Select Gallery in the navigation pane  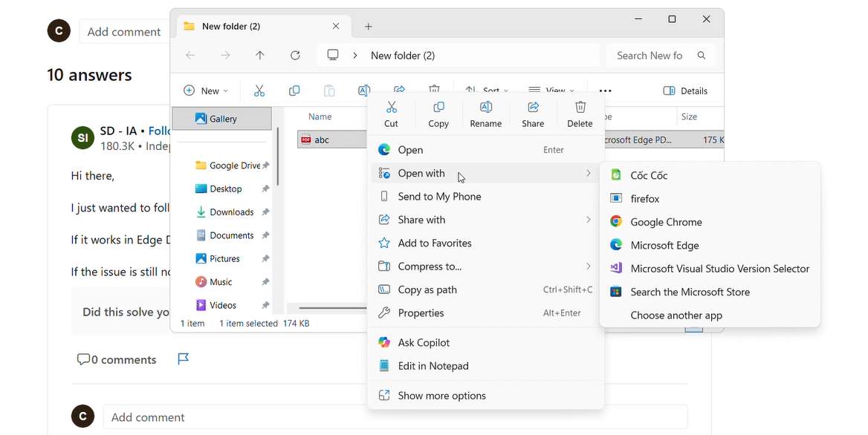[x=222, y=119]
